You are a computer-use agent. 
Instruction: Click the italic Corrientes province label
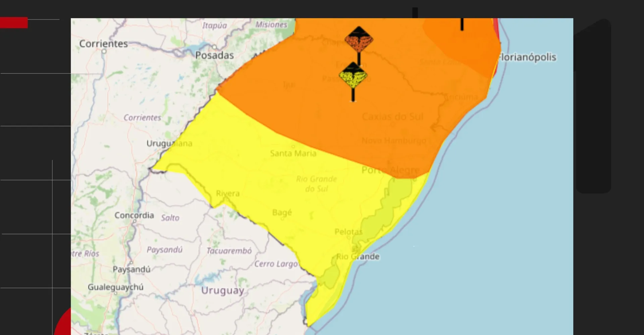click(142, 118)
